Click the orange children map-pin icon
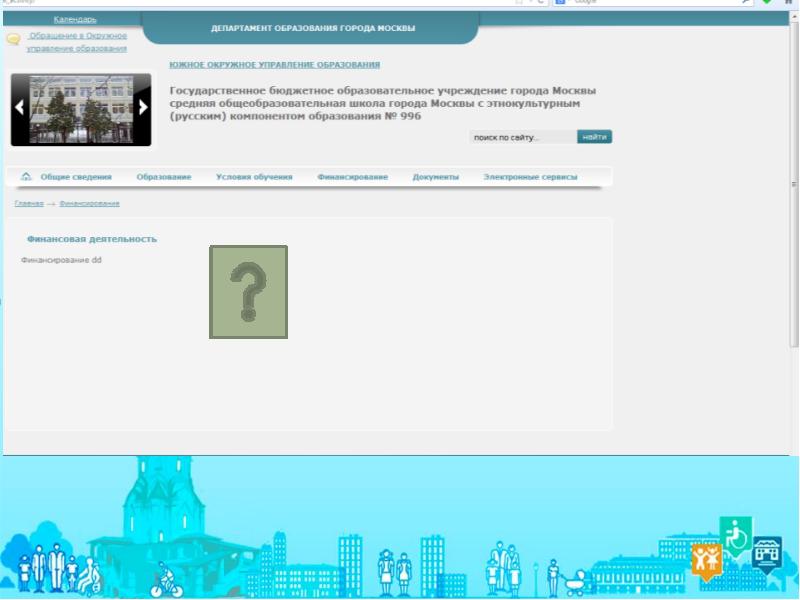Screen dimensions: 800x600 coord(708,560)
